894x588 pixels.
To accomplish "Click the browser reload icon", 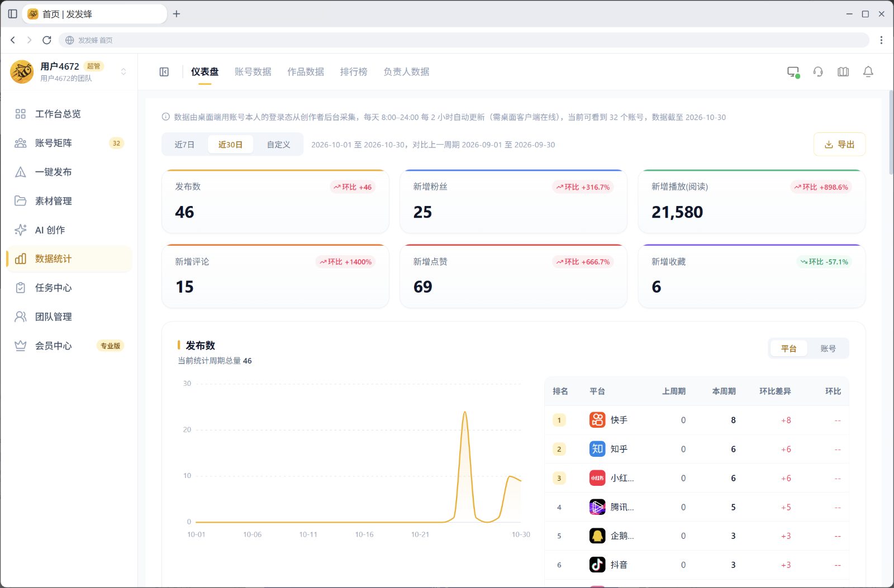I will pos(47,40).
